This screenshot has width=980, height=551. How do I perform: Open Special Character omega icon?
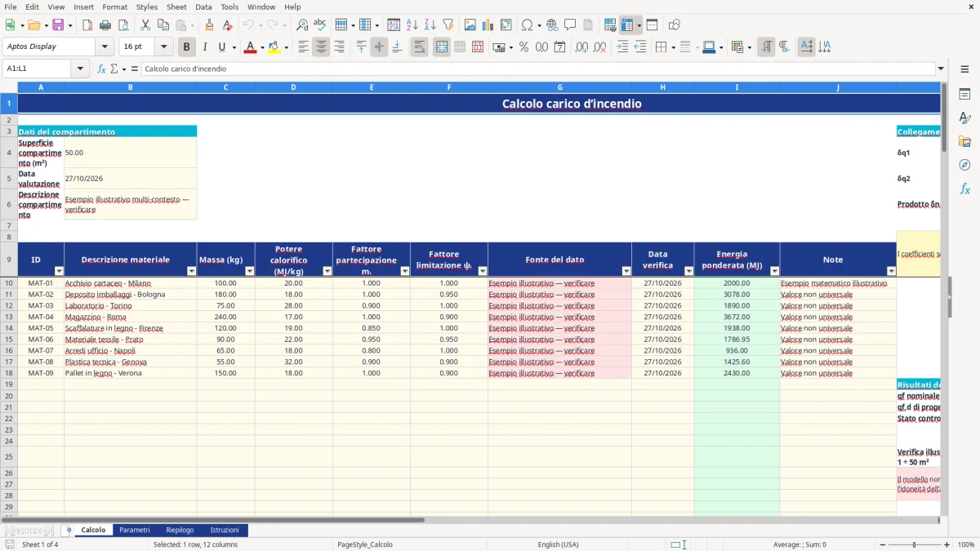527,25
